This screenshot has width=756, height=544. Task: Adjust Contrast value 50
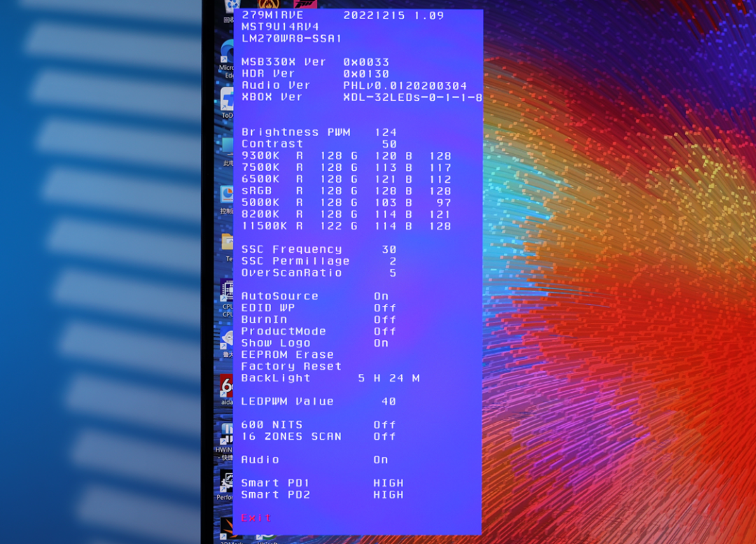[x=390, y=144]
